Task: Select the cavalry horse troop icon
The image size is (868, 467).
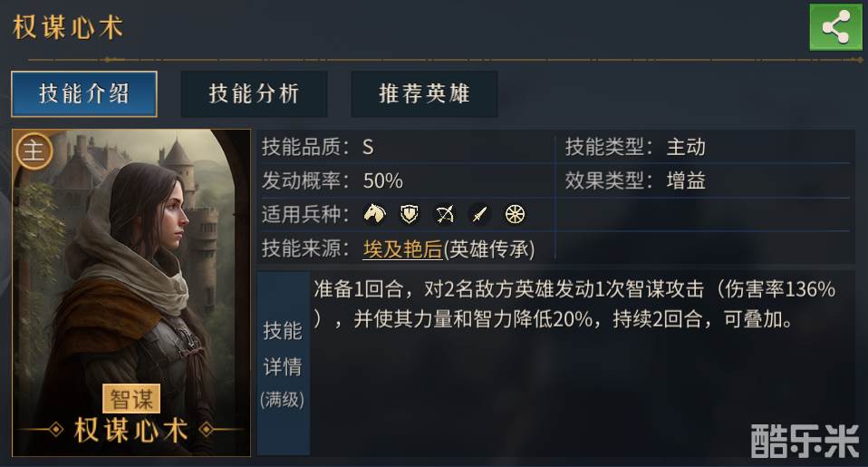Action: click(374, 214)
